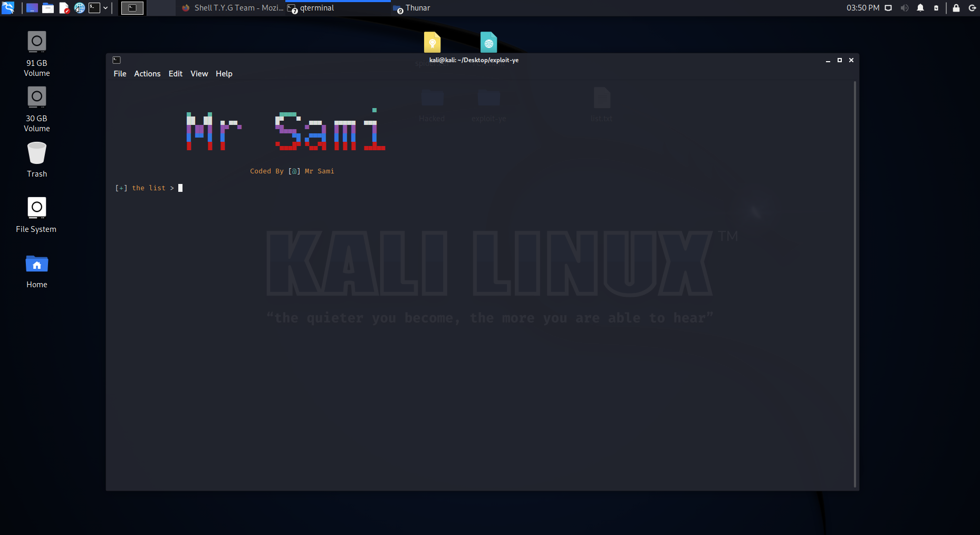Viewport: 980px width, 535px height.
Task: Lock the screen with padlock icon
Action: [x=956, y=8]
